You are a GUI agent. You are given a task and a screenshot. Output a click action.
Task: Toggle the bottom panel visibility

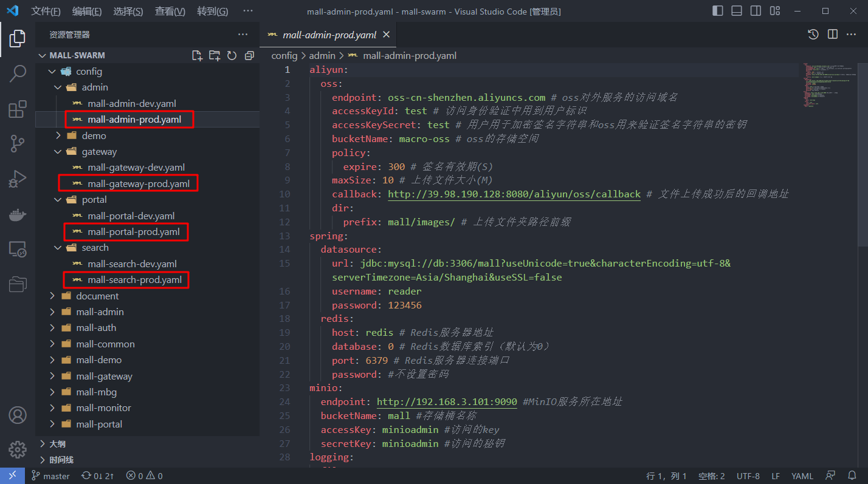[737, 11]
